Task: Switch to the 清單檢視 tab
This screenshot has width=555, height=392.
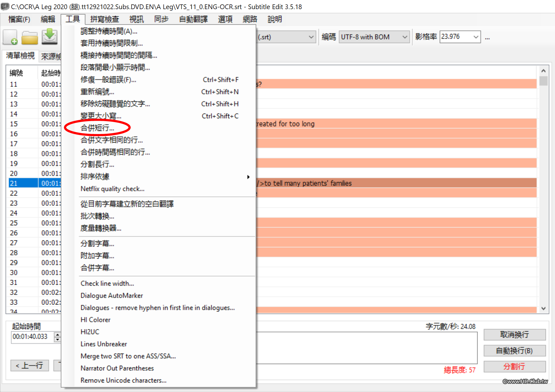Action: point(20,56)
